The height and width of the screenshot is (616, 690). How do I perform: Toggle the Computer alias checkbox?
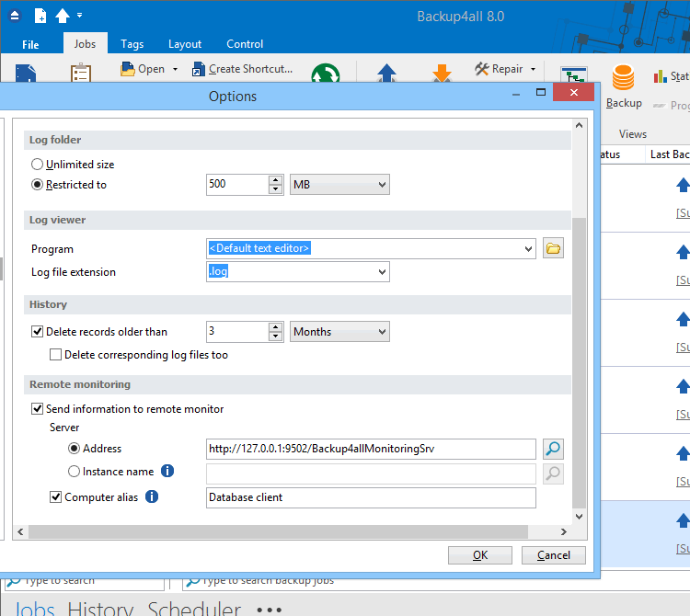55,497
